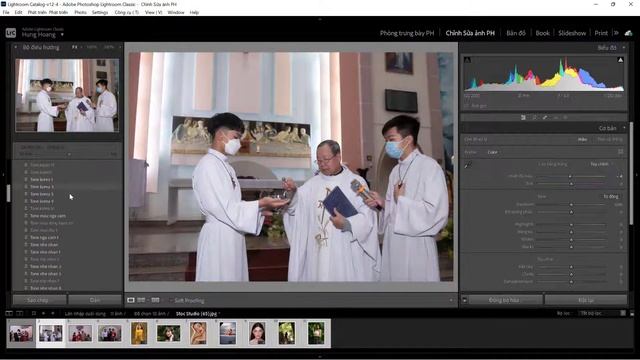Screen dimensions: 640x360
Task: Toggle shadow clipping indicator in histogram
Action: (468, 60)
